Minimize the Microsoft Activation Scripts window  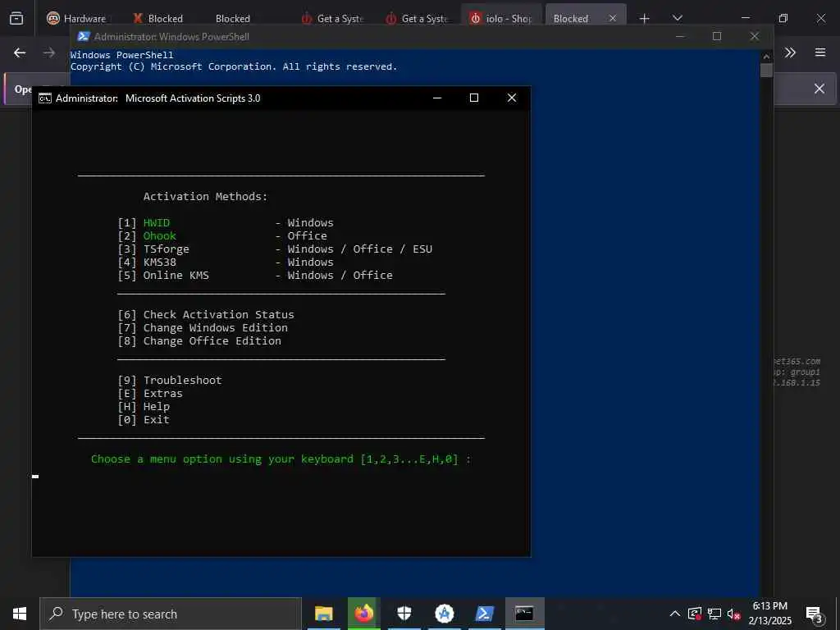coord(437,98)
